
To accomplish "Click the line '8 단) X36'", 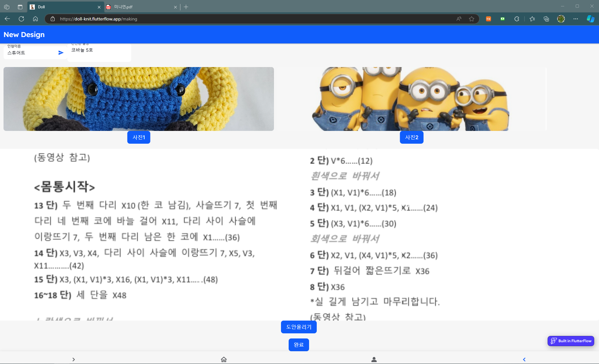I will click(x=327, y=287).
